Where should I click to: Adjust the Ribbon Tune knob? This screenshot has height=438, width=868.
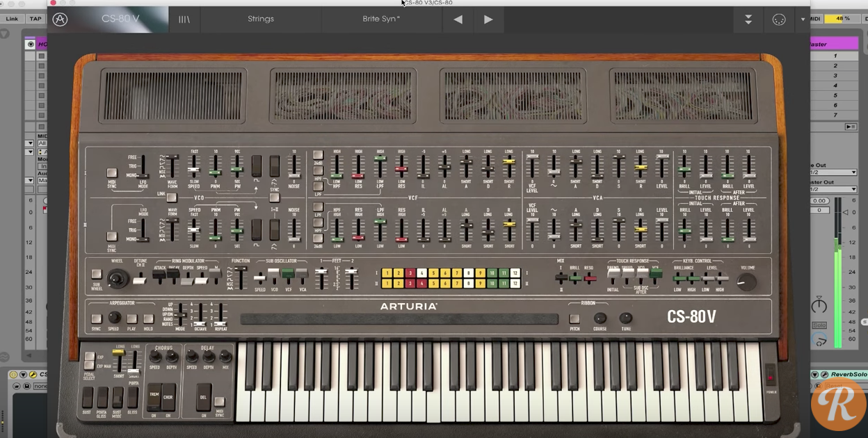[x=626, y=318]
